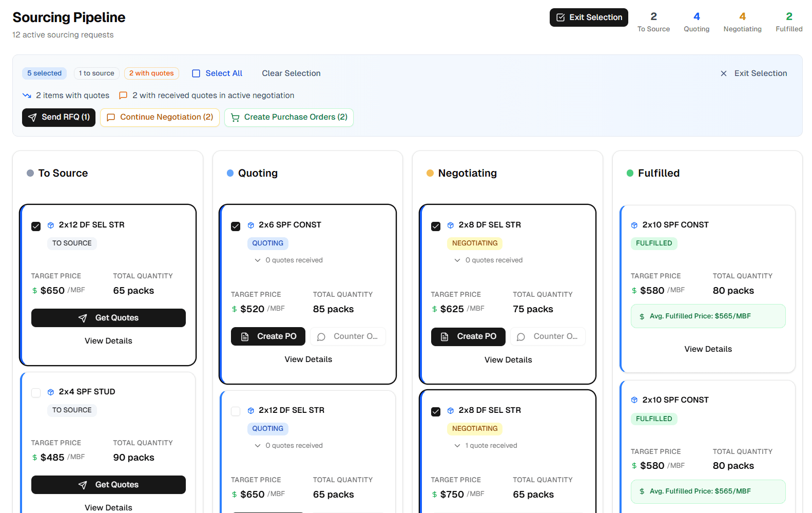Click Get Quotes on 2x12 DF SEL STR card
The height and width of the screenshot is (513, 812).
click(x=108, y=318)
